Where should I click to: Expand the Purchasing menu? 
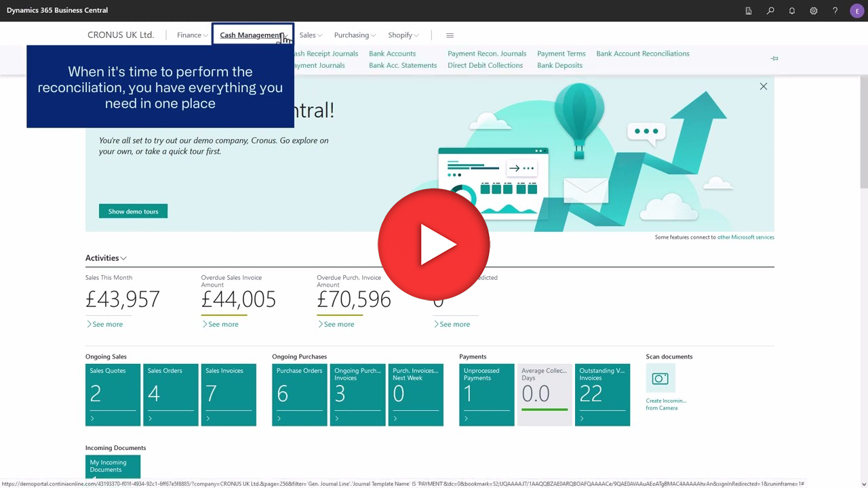tap(355, 35)
